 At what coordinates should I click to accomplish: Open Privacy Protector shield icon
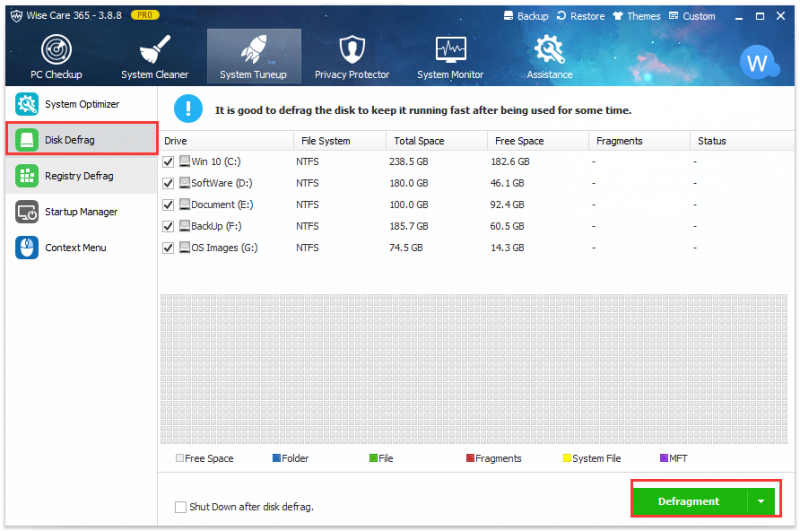352,49
